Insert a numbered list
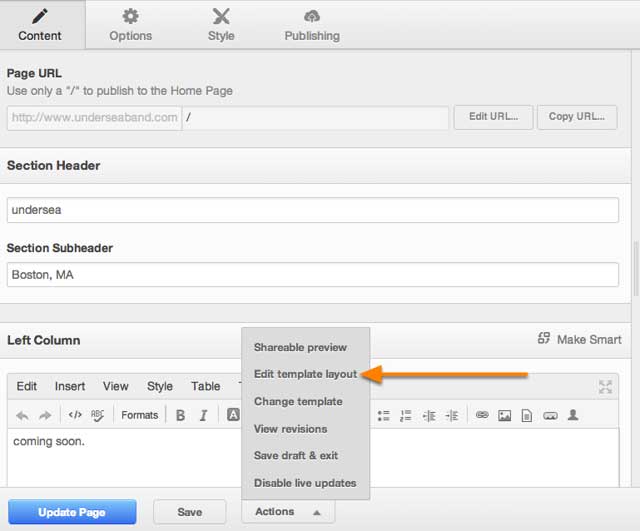 pos(405,415)
